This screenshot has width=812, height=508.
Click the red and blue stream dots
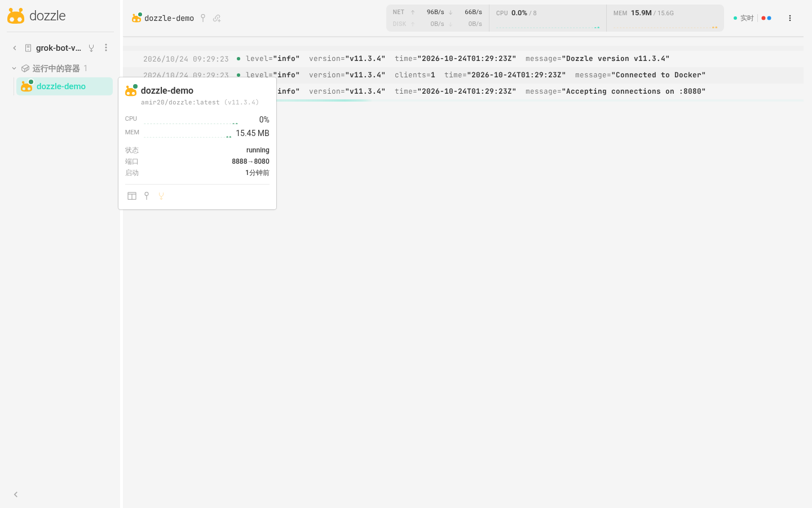(x=766, y=18)
